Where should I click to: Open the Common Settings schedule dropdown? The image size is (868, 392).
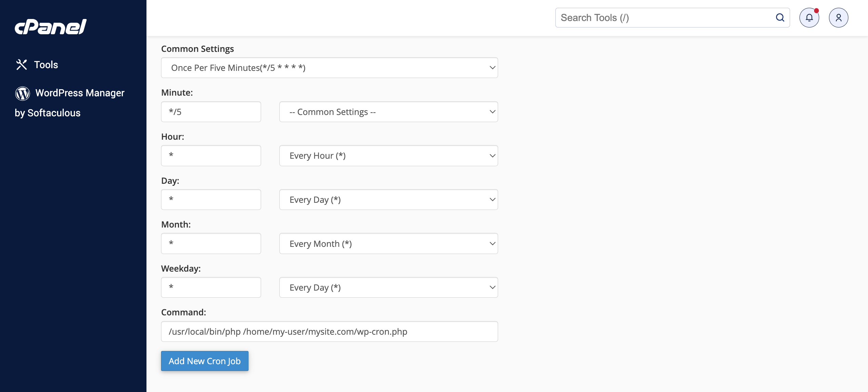pos(329,67)
